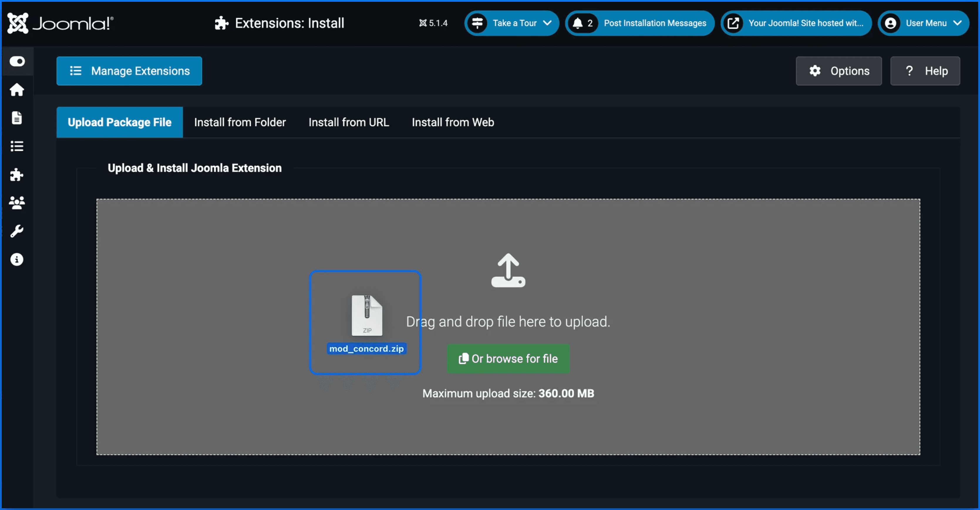Toggle the sidebar menu switch
This screenshot has height=510, width=980.
pyautogui.click(x=17, y=61)
